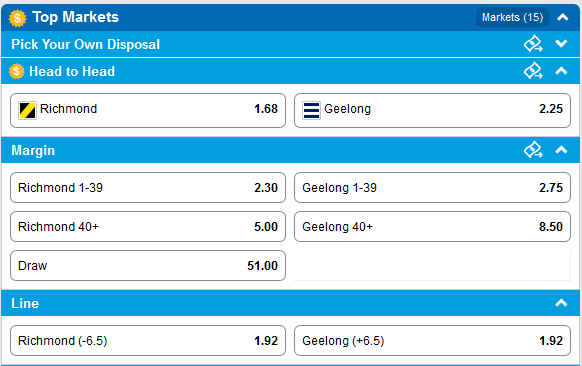Click the Head to Head dollar coin icon
This screenshot has width=582, height=366.
coord(16,71)
